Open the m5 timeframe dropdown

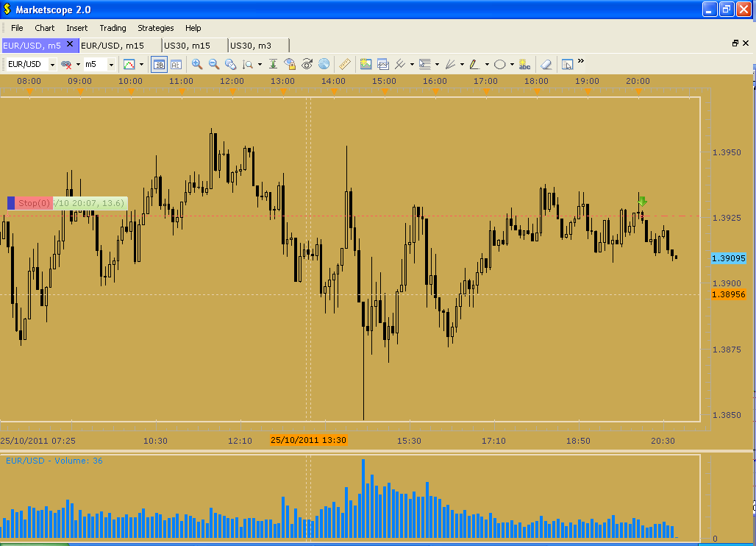pos(111,64)
